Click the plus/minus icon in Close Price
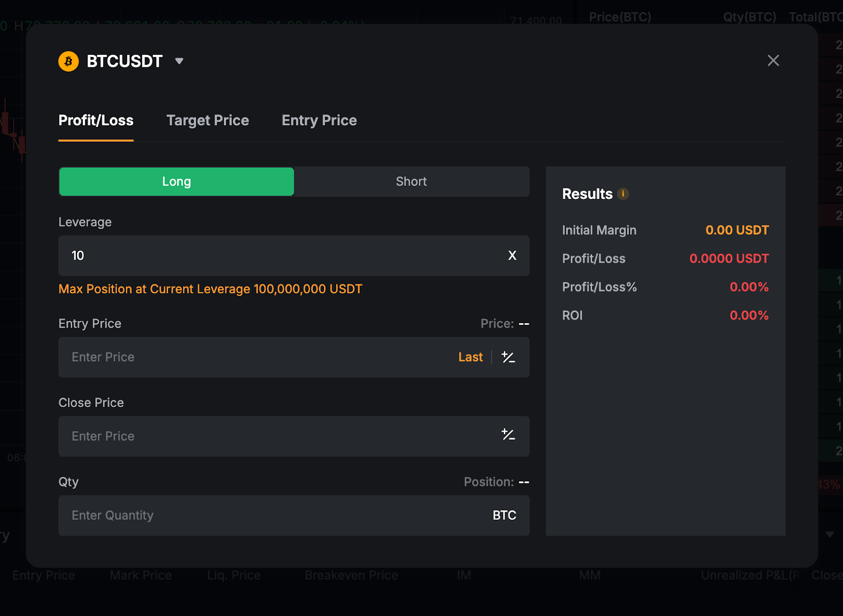This screenshot has width=843, height=616. [508, 435]
